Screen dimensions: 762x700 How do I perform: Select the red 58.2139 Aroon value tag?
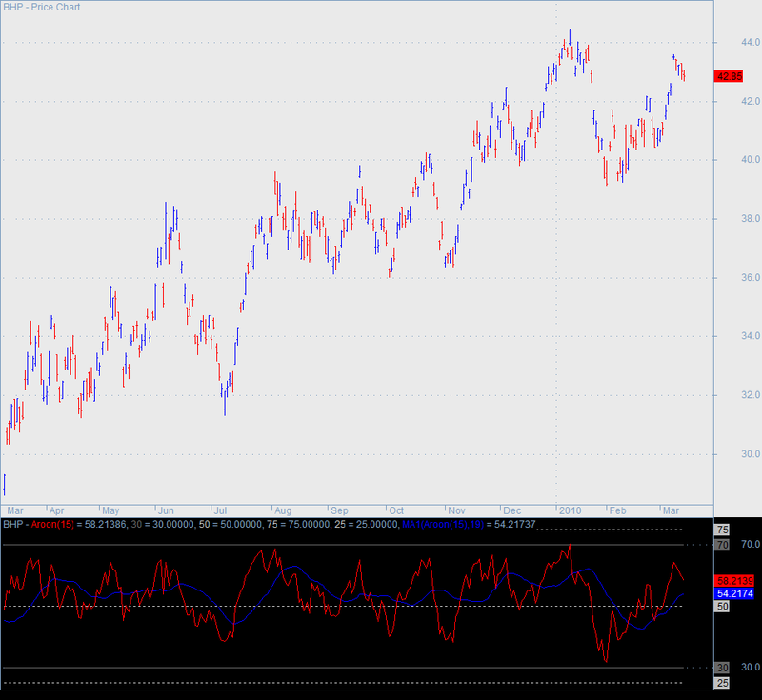coord(734,581)
